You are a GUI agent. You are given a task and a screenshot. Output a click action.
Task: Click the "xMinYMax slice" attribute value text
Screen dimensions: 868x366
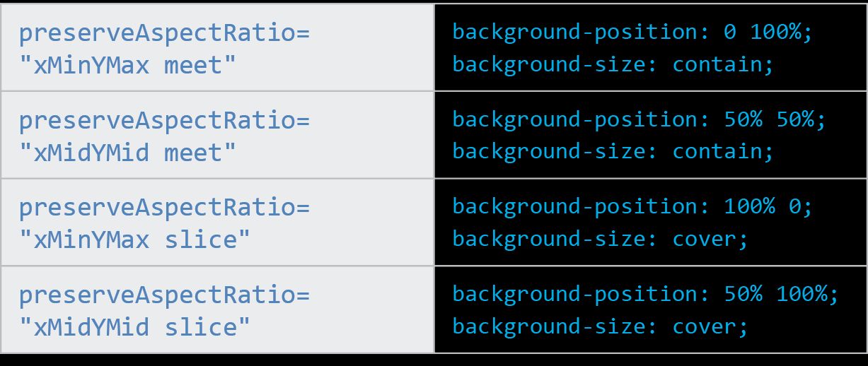click(134, 240)
